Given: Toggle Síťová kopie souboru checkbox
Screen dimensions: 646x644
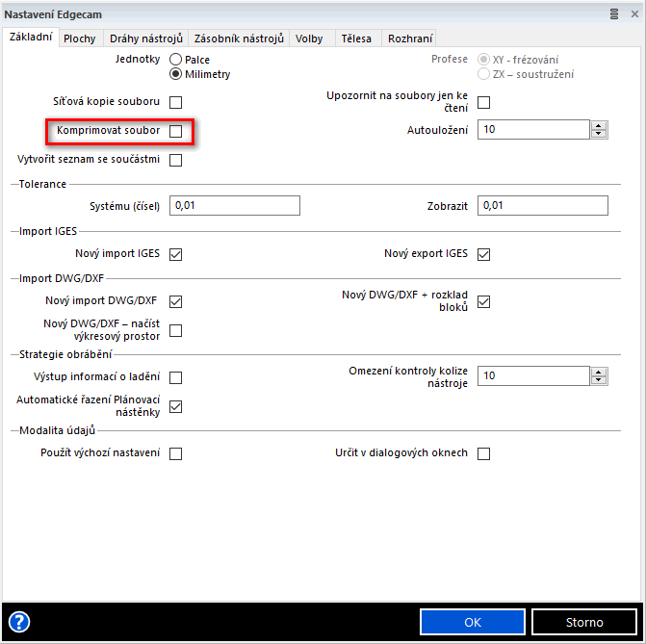Looking at the screenshot, I should coord(176,101).
